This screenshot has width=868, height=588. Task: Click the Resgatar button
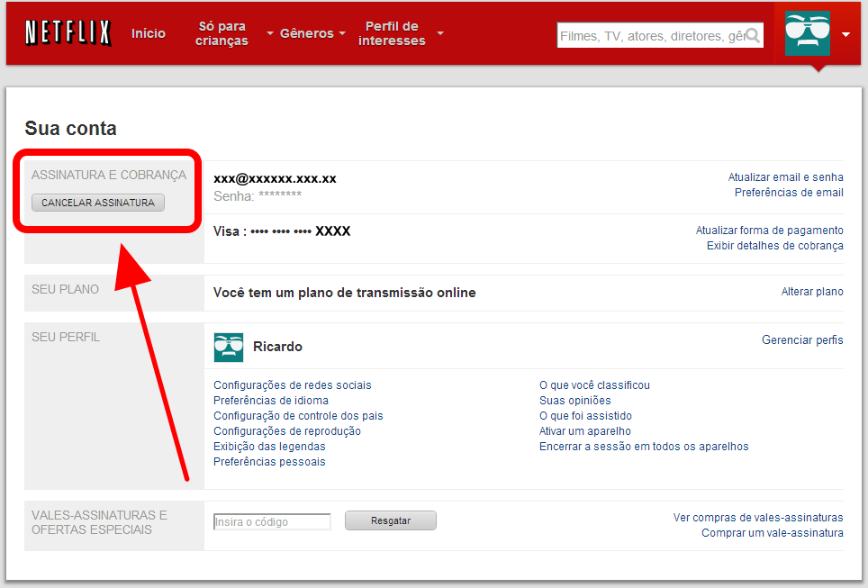click(391, 520)
